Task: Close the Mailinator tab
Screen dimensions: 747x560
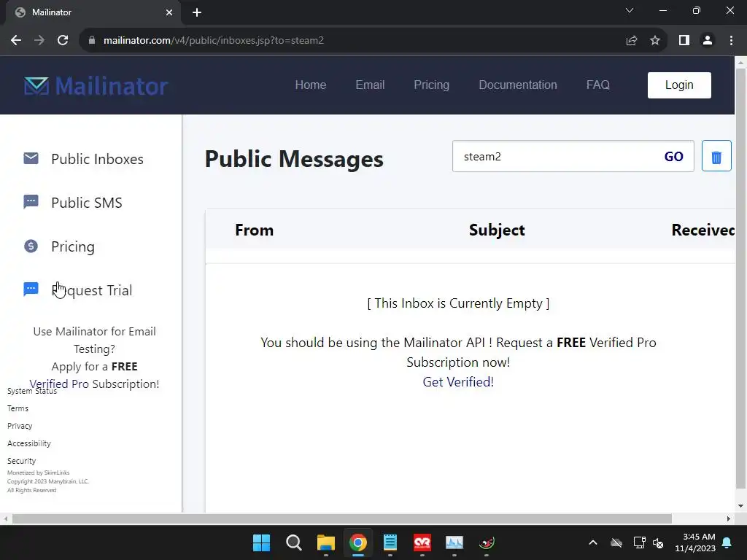Action: [x=169, y=12]
